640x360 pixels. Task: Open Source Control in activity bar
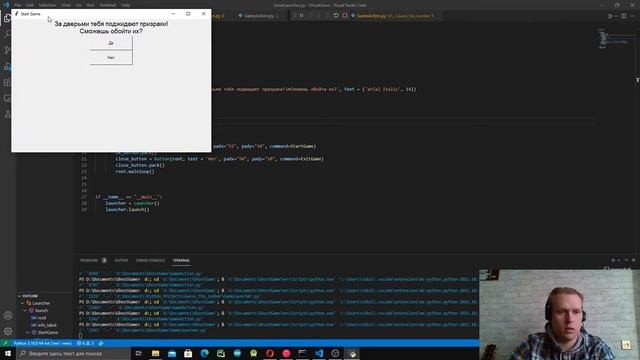pyautogui.click(x=7, y=50)
